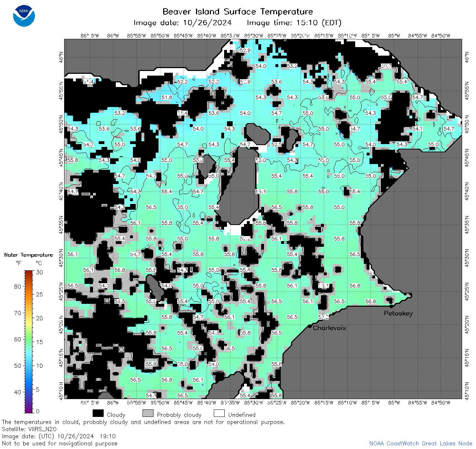The height and width of the screenshot is (449, 476).
Task: Click the Water Temperature color bar
Action: [x=29, y=341]
